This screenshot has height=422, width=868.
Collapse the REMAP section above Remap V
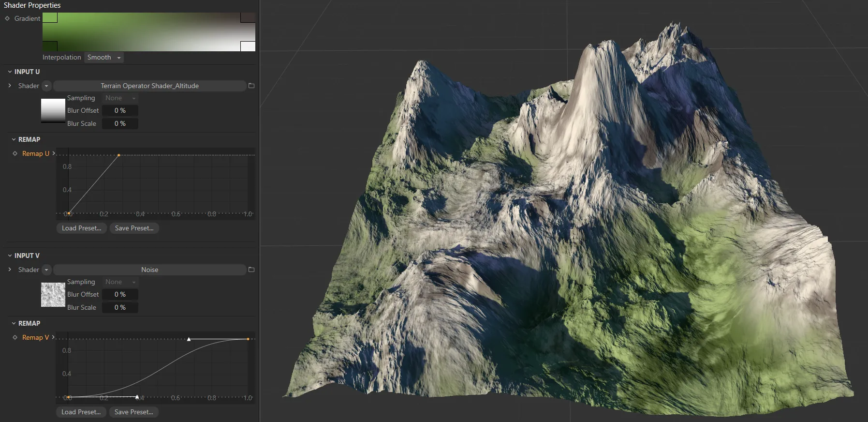[x=14, y=323]
